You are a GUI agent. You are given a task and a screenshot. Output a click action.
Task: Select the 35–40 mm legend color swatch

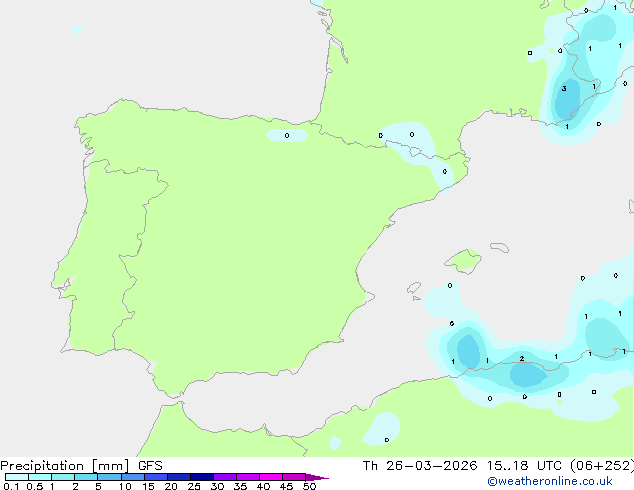pos(248,477)
